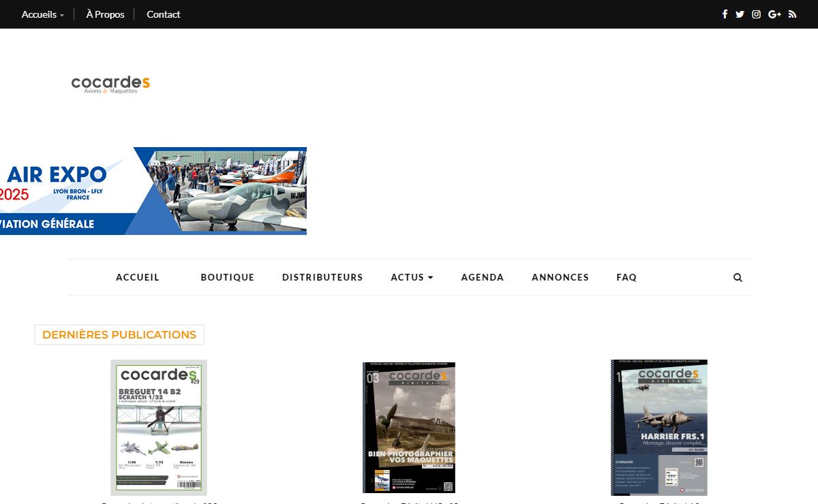Click the search magnifier icon

click(738, 277)
